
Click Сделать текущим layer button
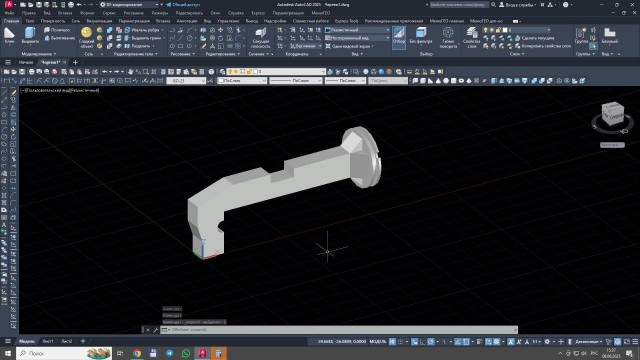coord(534,38)
